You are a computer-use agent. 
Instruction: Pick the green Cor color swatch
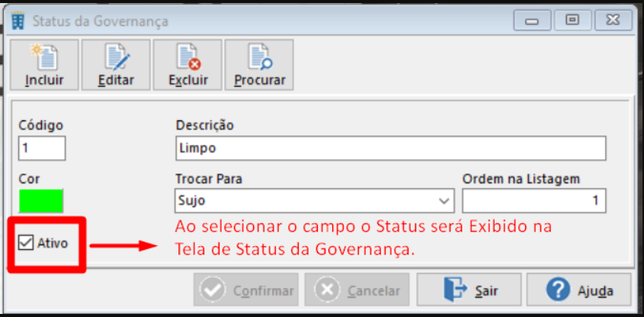tap(40, 200)
